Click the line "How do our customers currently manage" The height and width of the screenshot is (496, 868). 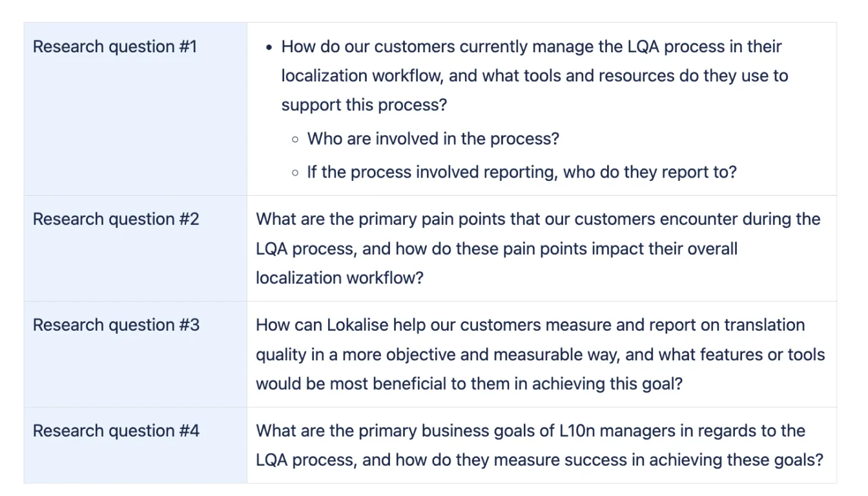click(531, 47)
